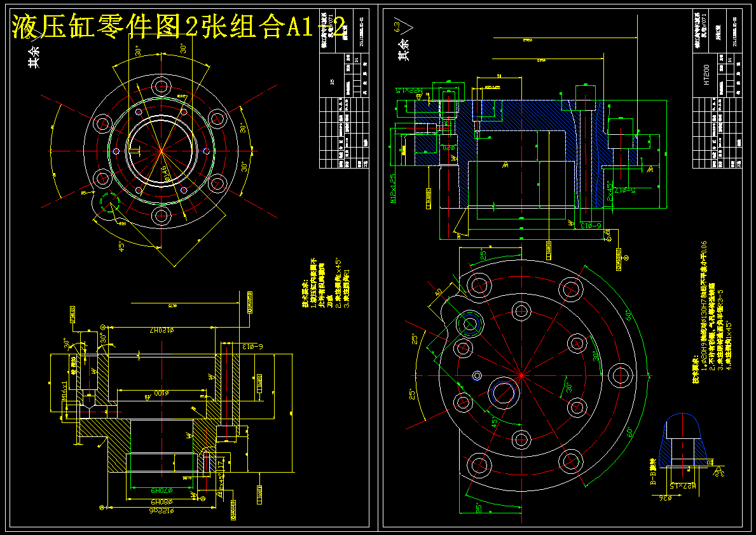Click the 6.3 surface roughness value
The height and width of the screenshot is (535, 756).
(x=397, y=25)
